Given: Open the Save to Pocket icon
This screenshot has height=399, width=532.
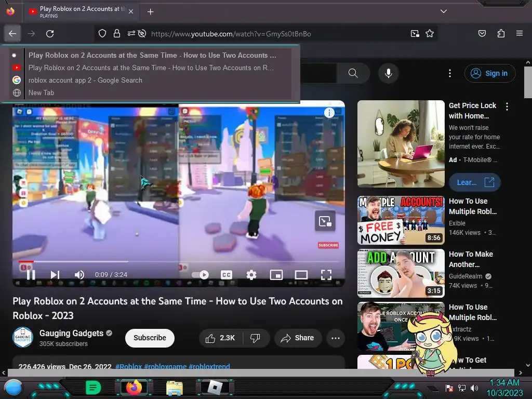Looking at the screenshot, I should click(x=482, y=33).
